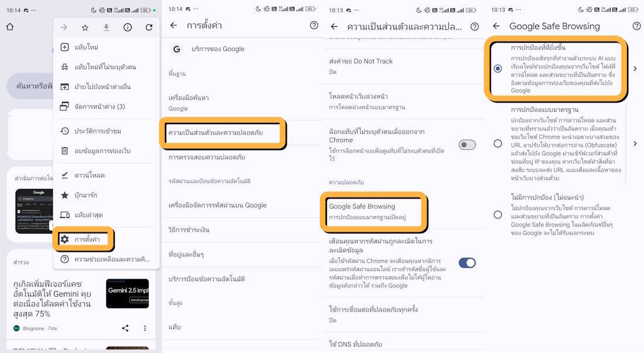This screenshot has width=644, height=353.
Task: Open the Gemini 2.5 article thumbnail
Action: tap(127, 293)
